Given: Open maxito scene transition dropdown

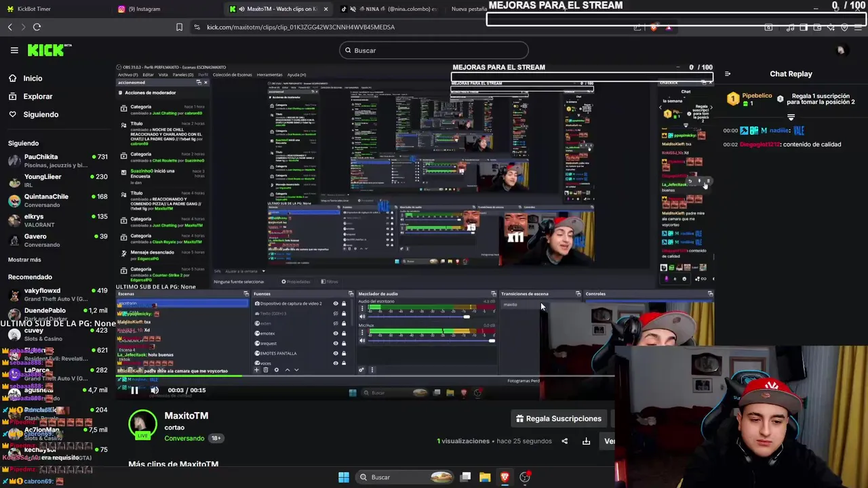Looking at the screenshot, I should pyautogui.click(x=519, y=304).
